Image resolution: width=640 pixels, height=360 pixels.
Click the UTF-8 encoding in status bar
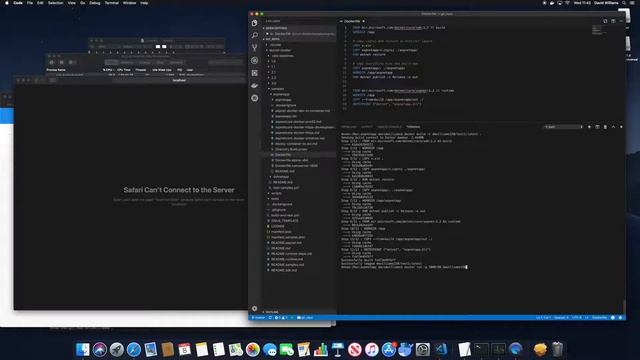tap(577, 318)
